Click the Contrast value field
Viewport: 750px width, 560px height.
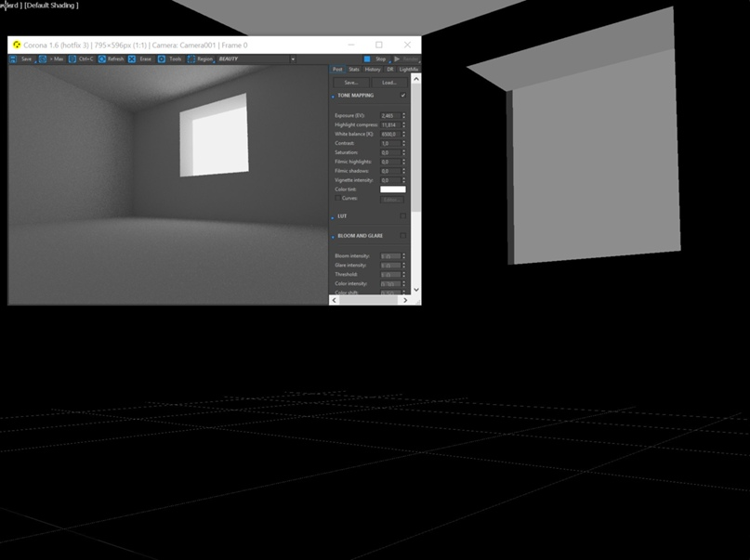tap(390, 143)
